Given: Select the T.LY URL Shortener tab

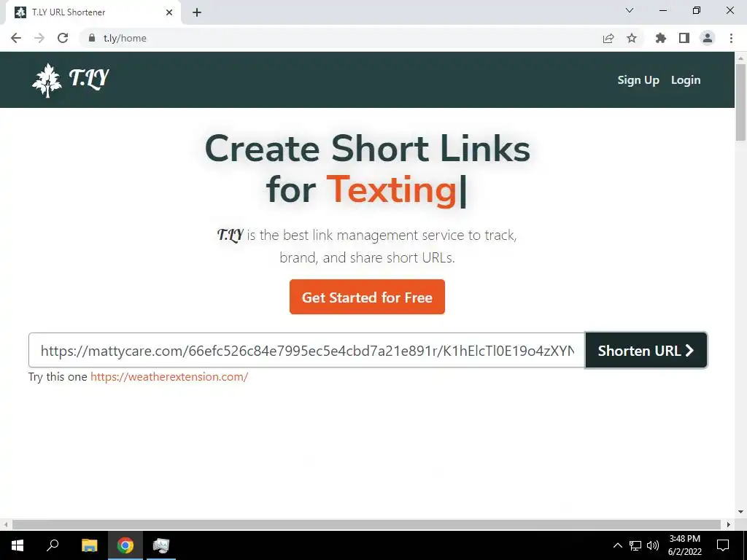Looking at the screenshot, I should 93,12.
